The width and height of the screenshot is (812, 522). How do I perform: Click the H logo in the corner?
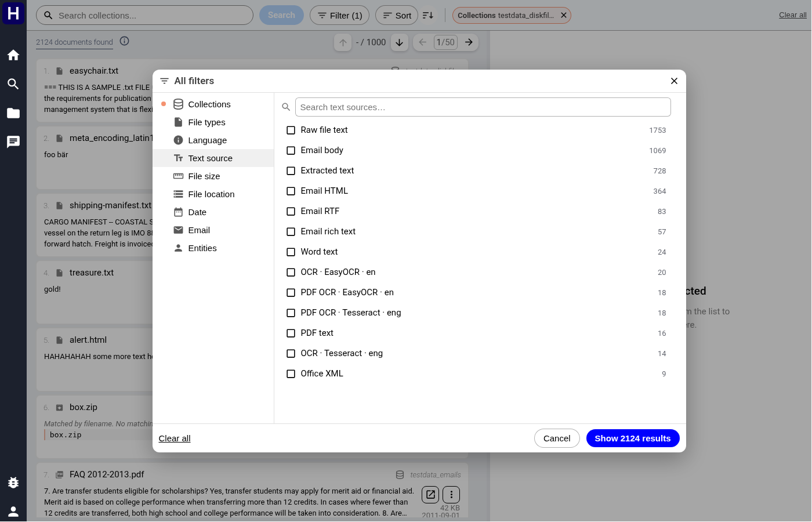pos(13,13)
